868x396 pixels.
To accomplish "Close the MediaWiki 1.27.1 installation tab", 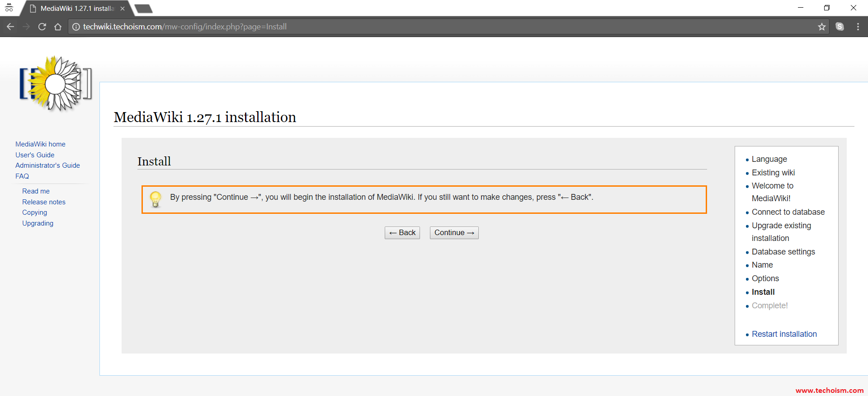I will tap(123, 9).
